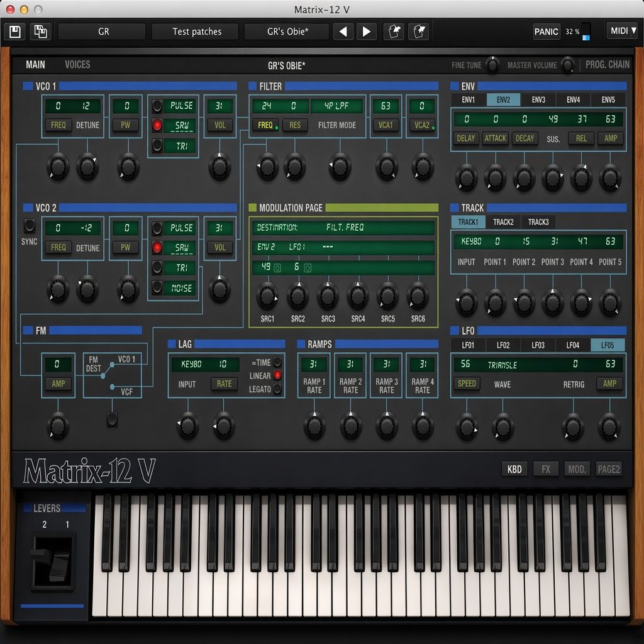Click the VCO 1 FREQ button
The width and height of the screenshot is (644, 644).
[58, 125]
